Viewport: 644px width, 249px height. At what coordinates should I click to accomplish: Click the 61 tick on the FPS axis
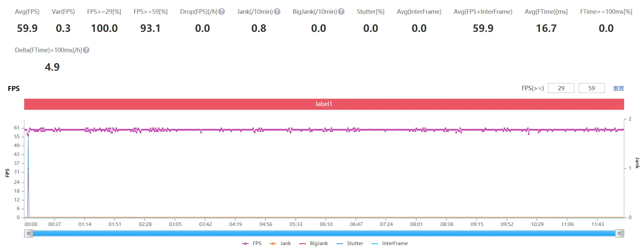[17, 128]
